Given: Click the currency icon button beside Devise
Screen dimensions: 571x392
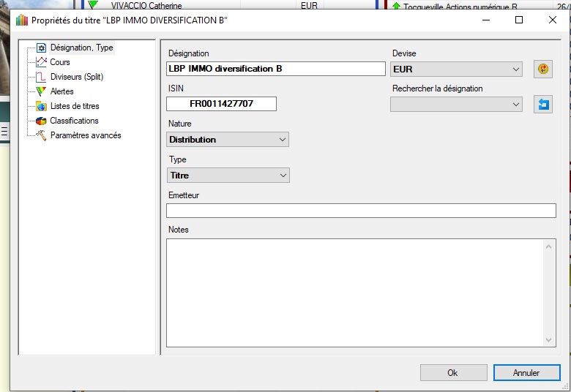Looking at the screenshot, I should pos(542,69).
